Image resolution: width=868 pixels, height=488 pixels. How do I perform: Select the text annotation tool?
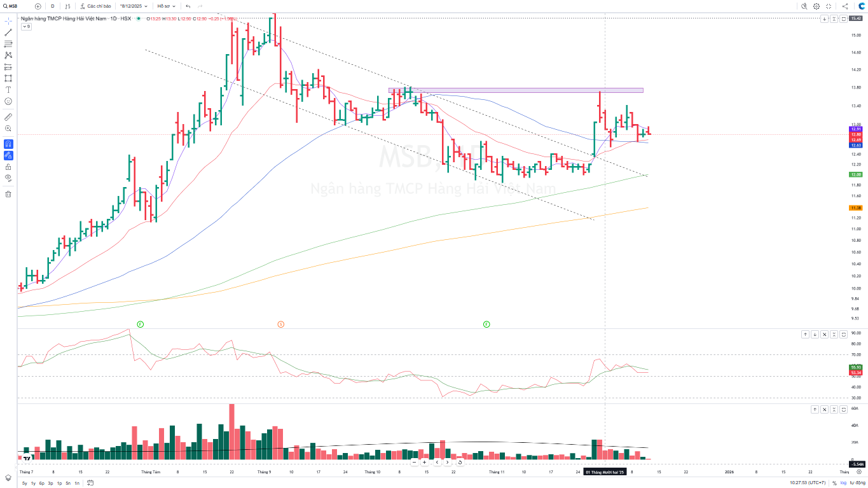[8, 90]
